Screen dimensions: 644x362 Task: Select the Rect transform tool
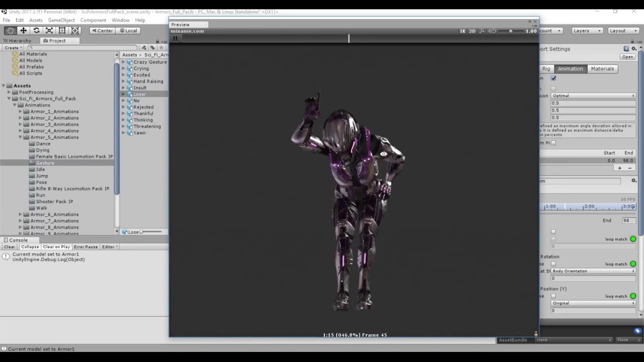coord(62,31)
